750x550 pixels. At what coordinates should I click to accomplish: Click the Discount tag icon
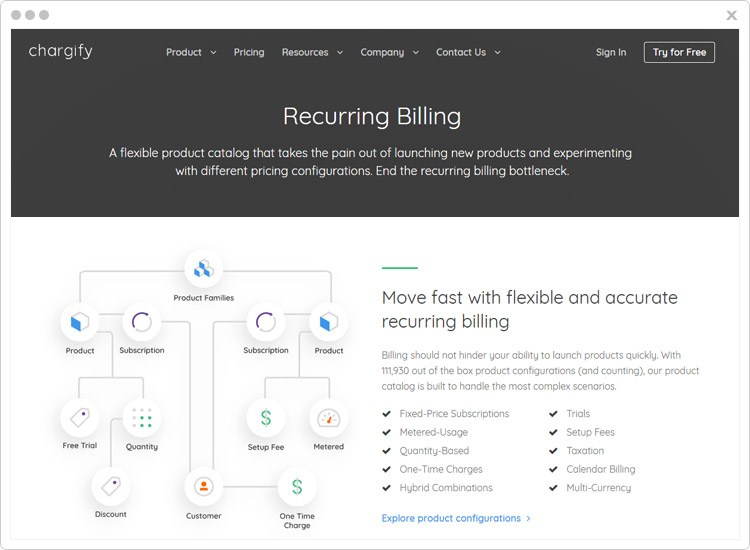click(111, 486)
